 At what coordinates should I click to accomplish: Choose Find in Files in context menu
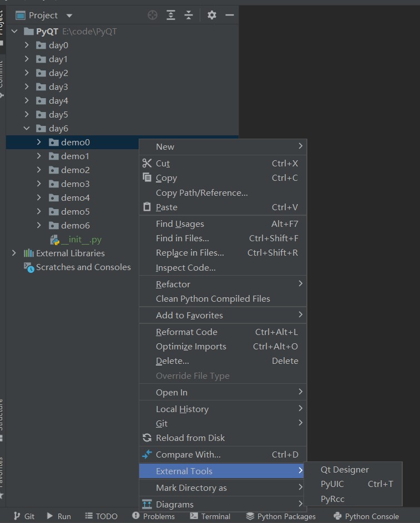tap(223, 238)
